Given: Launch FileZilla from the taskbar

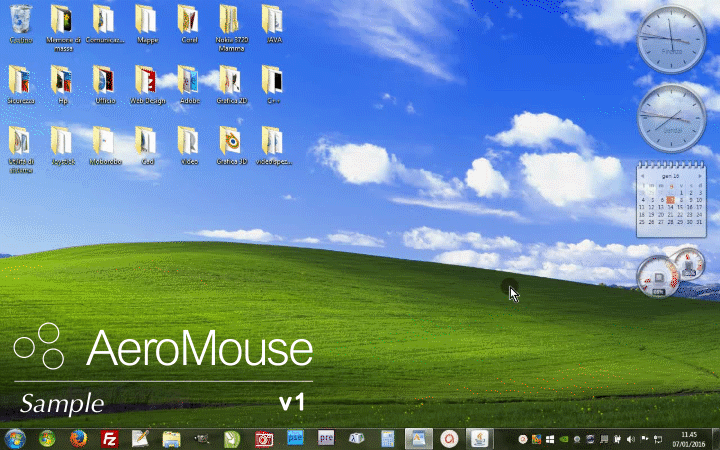Looking at the screenshot, I should (110, 439).
